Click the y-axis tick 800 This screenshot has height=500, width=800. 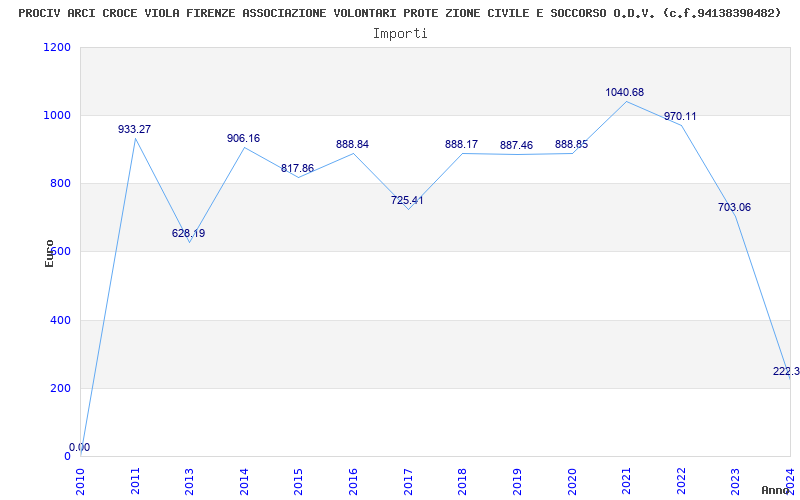click(61, 183)
